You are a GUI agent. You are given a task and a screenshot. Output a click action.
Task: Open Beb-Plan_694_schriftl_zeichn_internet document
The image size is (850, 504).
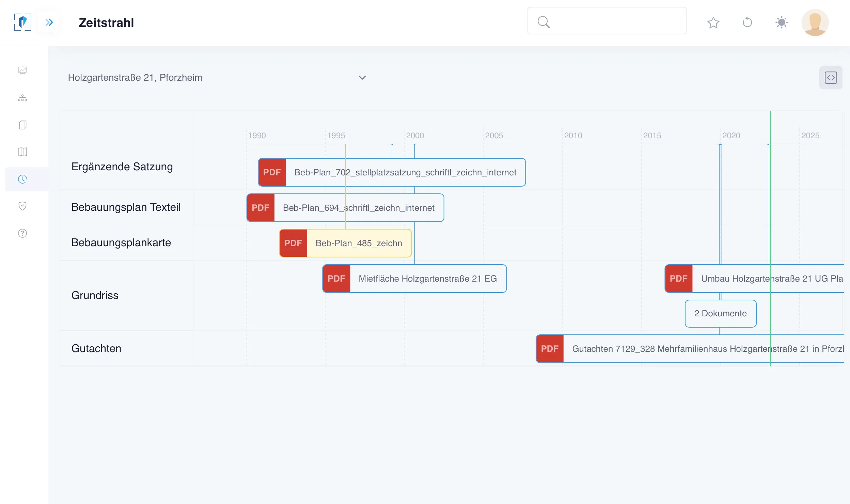click(345, 208)
